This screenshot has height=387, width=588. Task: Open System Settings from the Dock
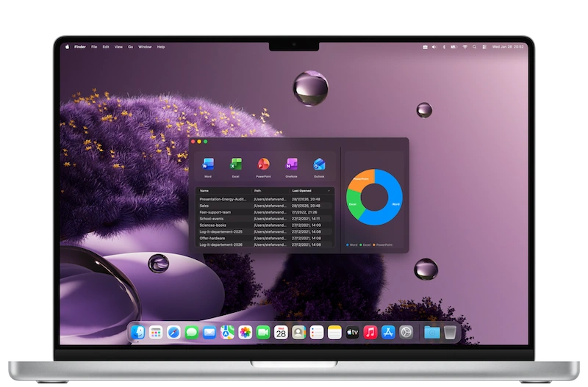tap(406, 333)
